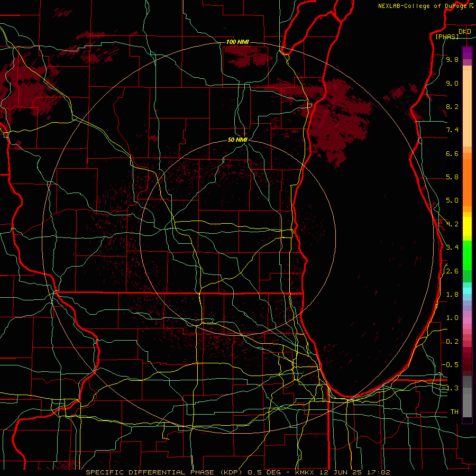Select the 7.4 scale value

coord(452,130)
